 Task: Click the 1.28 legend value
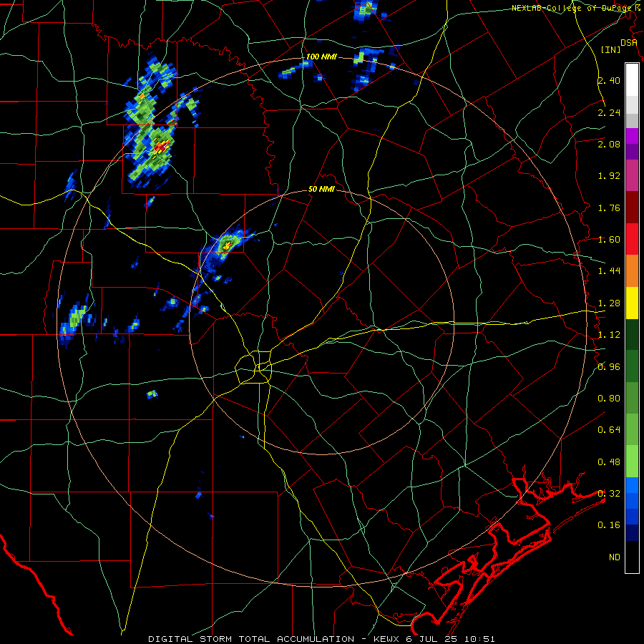point(609,303)
